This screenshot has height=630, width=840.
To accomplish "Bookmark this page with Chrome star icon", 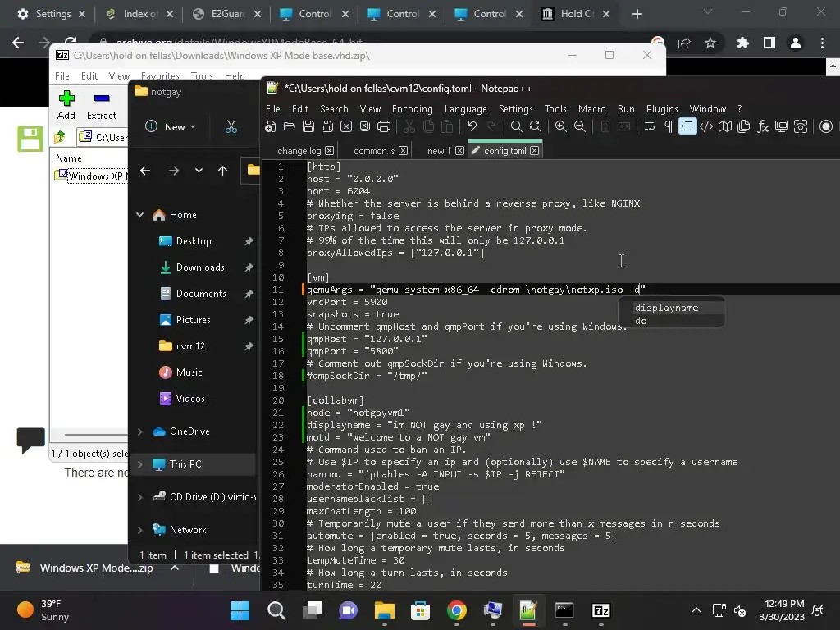I will 710,43.
